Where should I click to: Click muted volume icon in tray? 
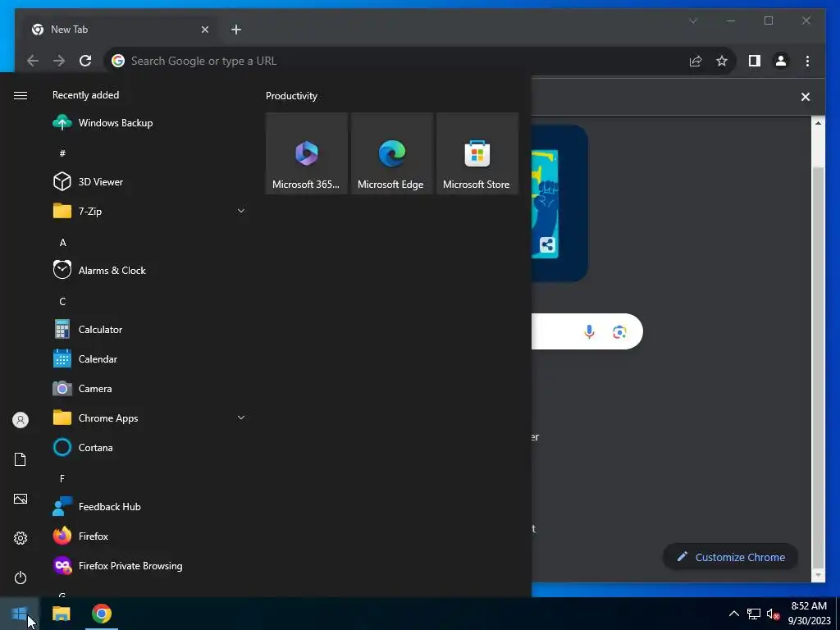[x=773, y=614]
